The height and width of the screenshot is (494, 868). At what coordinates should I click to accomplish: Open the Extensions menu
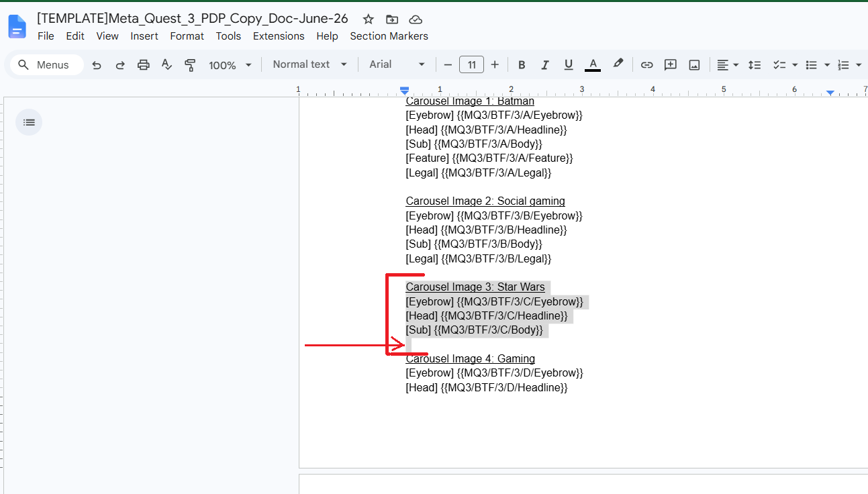tap(279, 36)
